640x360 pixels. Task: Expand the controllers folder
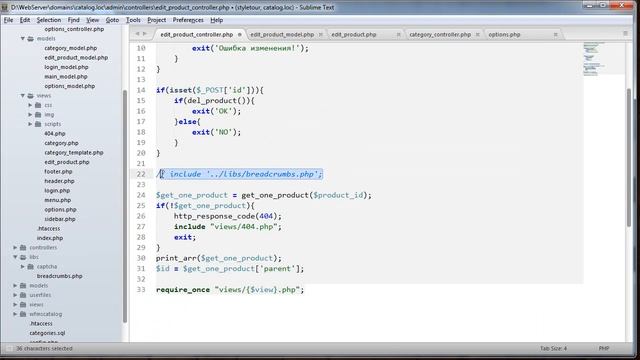(x=15, y=248)
